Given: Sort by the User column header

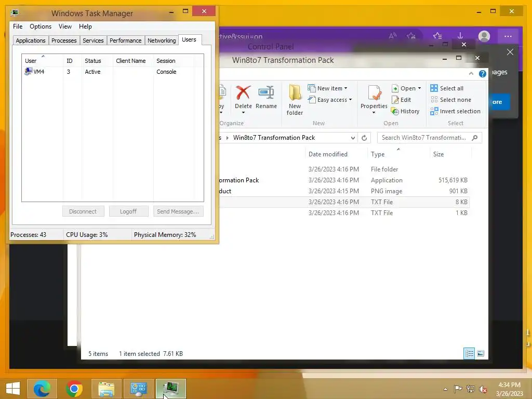Looking at the screenshot, I should [x=43, y=61].
